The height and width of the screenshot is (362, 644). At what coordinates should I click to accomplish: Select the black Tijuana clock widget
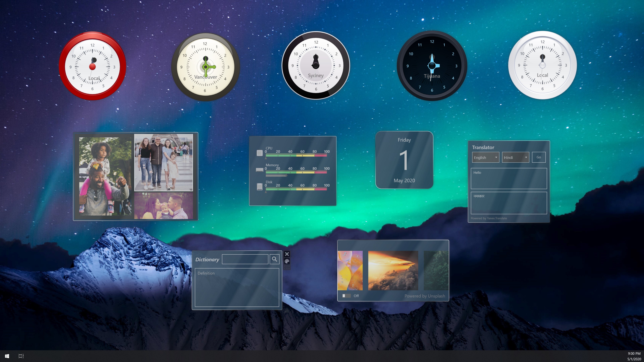(432, 66)
